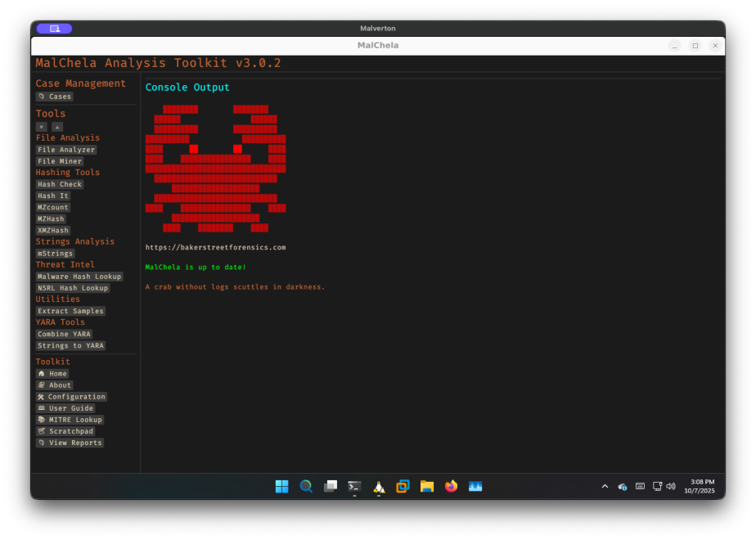Image resolution: width=756 pixels, height=540 pixels.
Task: Show hidden icons in system tray
Action: coord(605,486)
